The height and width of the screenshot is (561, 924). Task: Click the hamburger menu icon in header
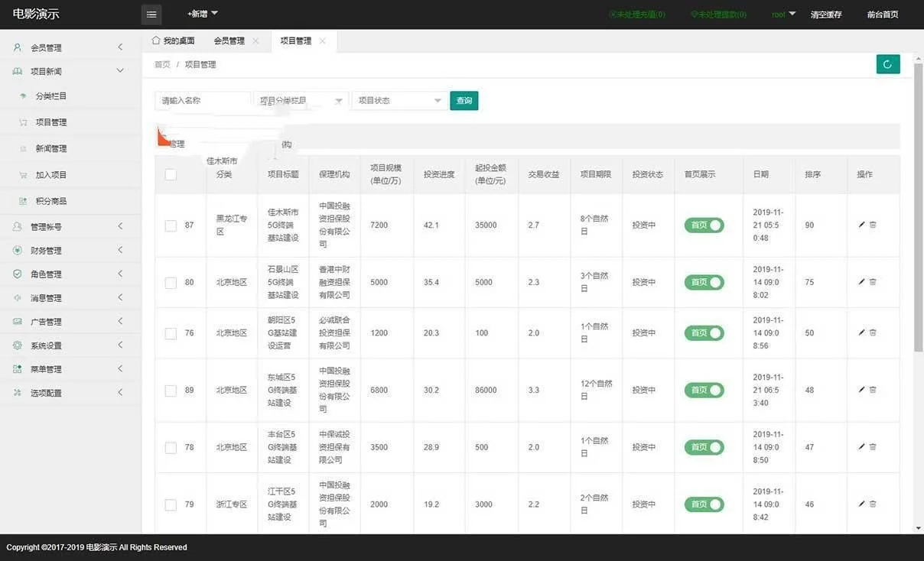151,15
